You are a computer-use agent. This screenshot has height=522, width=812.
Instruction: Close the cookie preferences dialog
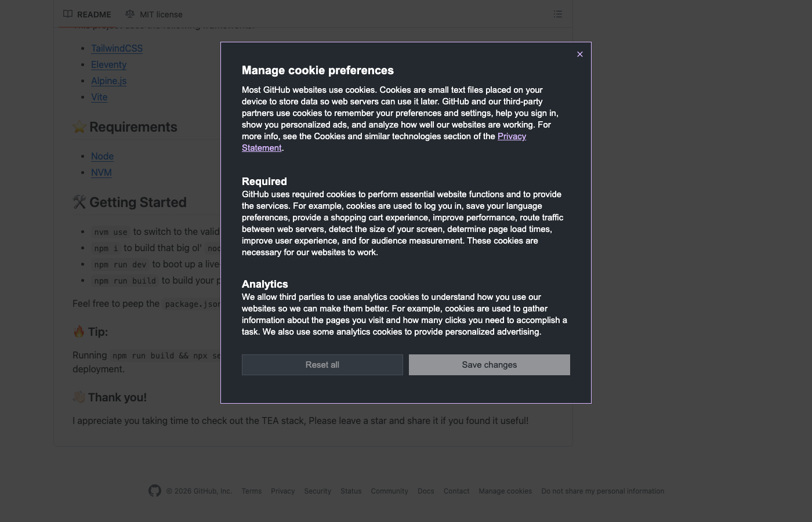[579, 54]
